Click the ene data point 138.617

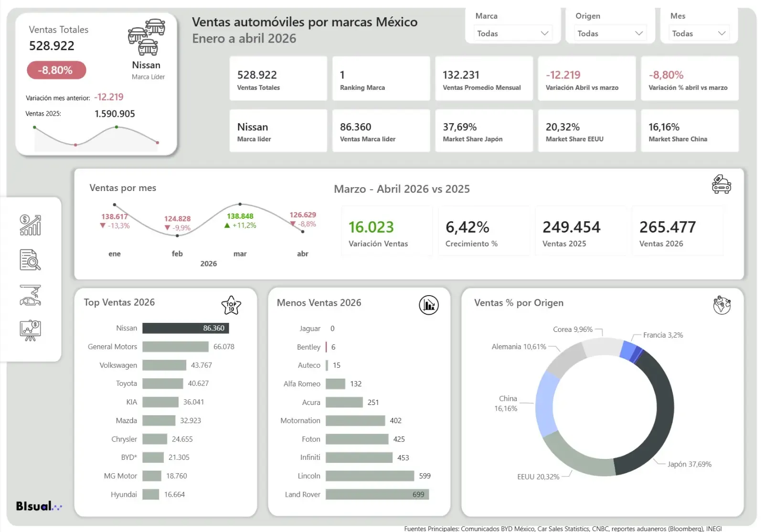pyautogui.click(x=115, y=205)
